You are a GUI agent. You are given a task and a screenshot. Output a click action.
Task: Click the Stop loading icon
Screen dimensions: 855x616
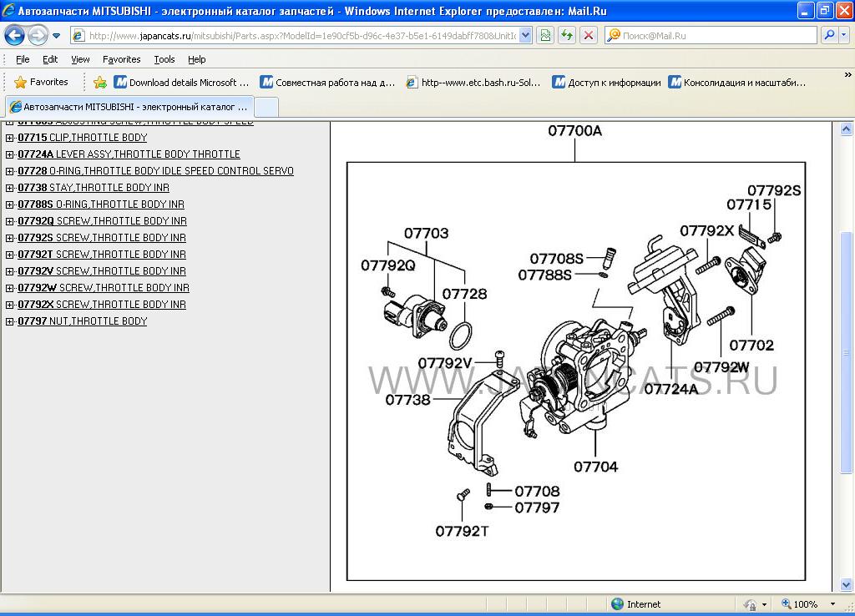589,35
